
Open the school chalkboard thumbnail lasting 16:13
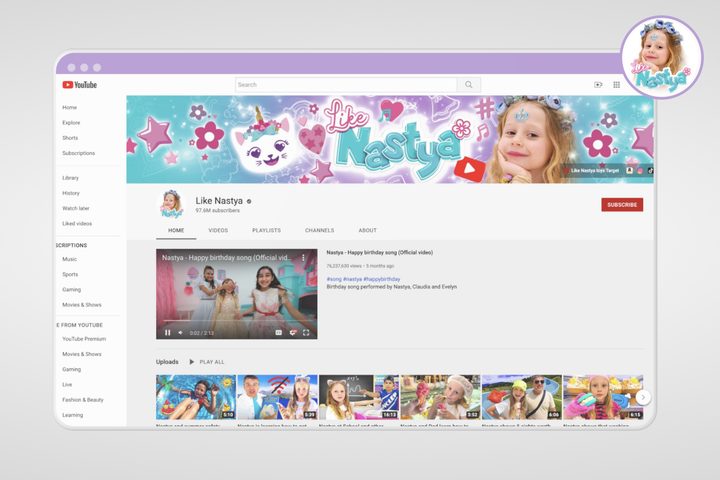point(359,397)
